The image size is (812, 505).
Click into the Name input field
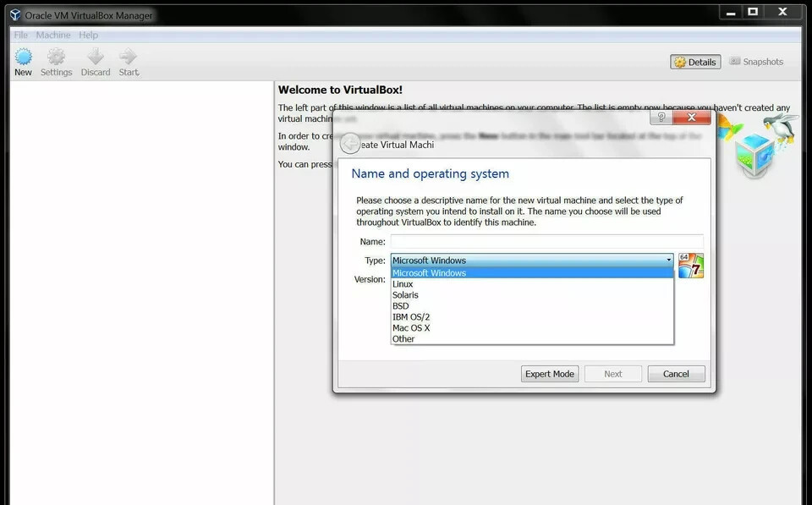click(547, 241)
